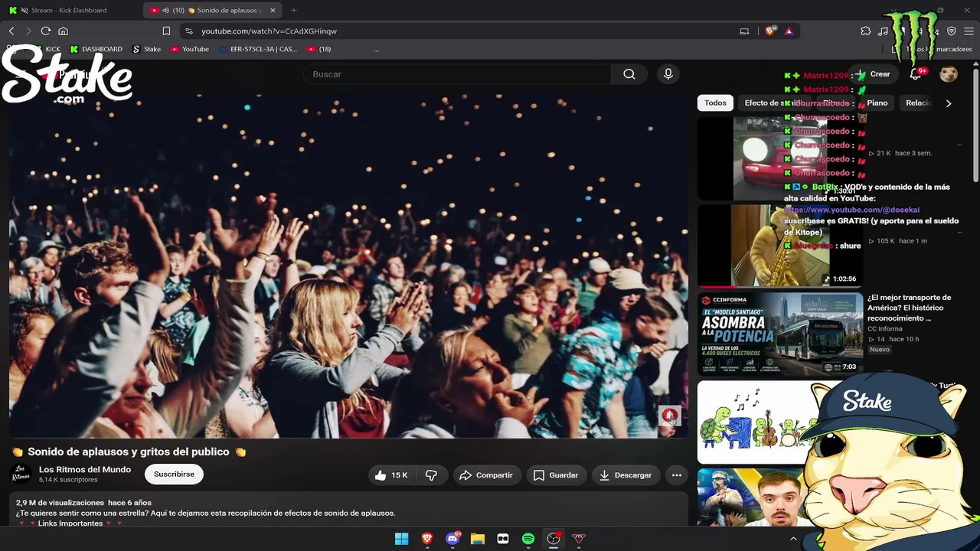The image size is (980, 551).
Task: Focus the YouTube Buscar search field
Action: click(457, 74)
